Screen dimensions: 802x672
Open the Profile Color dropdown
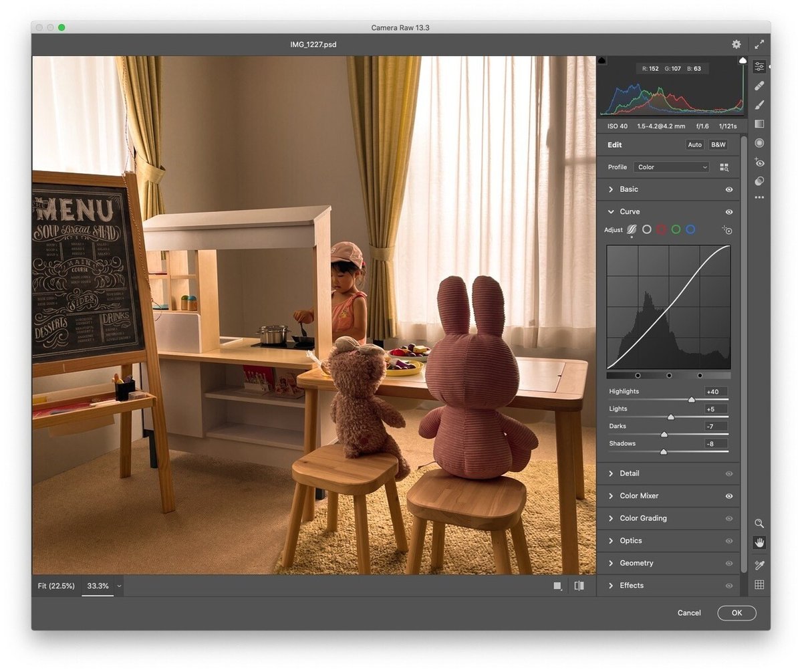[x=671, y=167]
